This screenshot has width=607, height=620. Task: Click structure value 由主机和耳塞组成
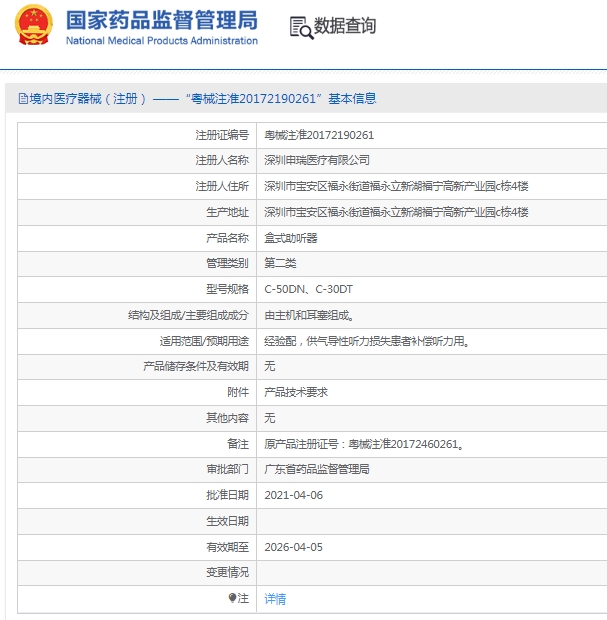pos(309,315)
